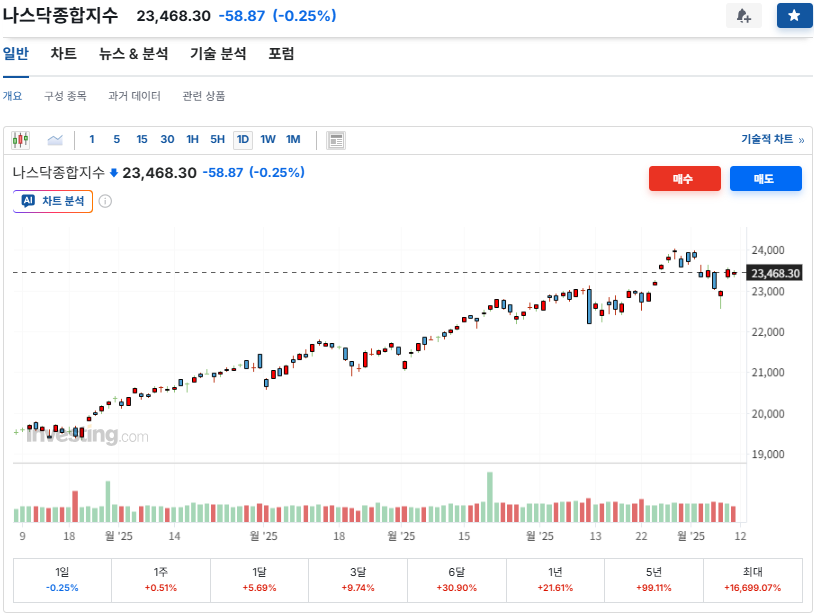This screenshot has width=814, height=613.
Task: Set chart interval to 5H
Action: click(218, 140)
